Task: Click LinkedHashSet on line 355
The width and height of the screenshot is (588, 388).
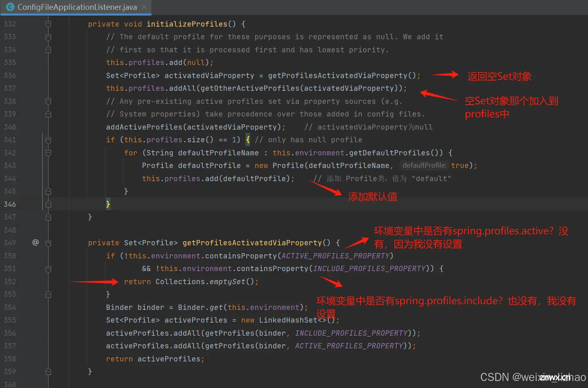Action: coord(288,320)
